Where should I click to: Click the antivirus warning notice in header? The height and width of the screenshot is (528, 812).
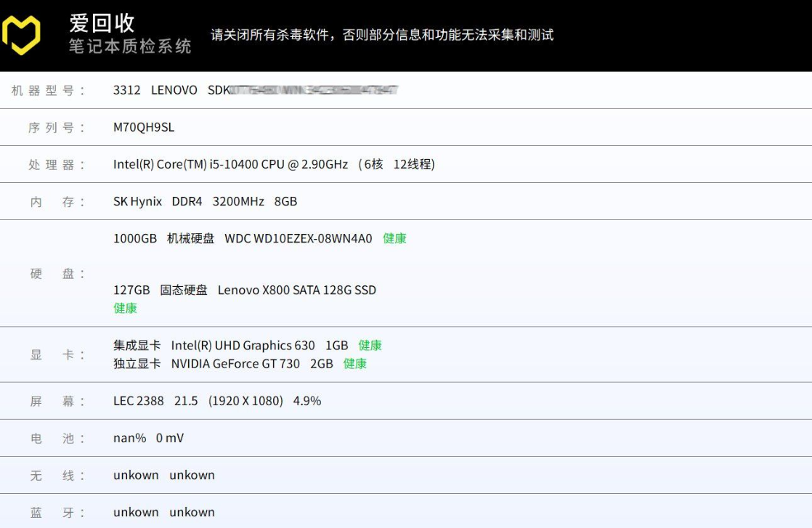click(x=382, y=35)
